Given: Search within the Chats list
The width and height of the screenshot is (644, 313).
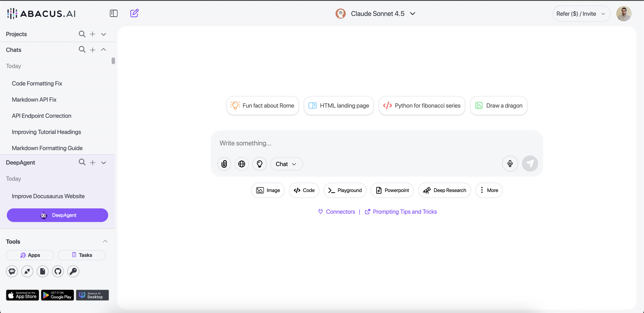Looking at the screenshot, I should pyautogui.click(x=82, y=50).
